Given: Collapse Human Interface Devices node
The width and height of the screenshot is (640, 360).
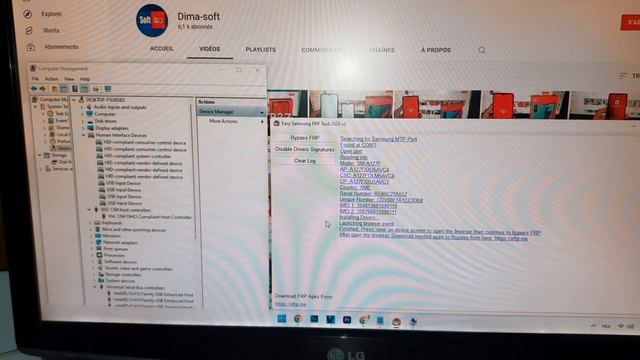Looking at the screenshot, I should coord(83,135).
